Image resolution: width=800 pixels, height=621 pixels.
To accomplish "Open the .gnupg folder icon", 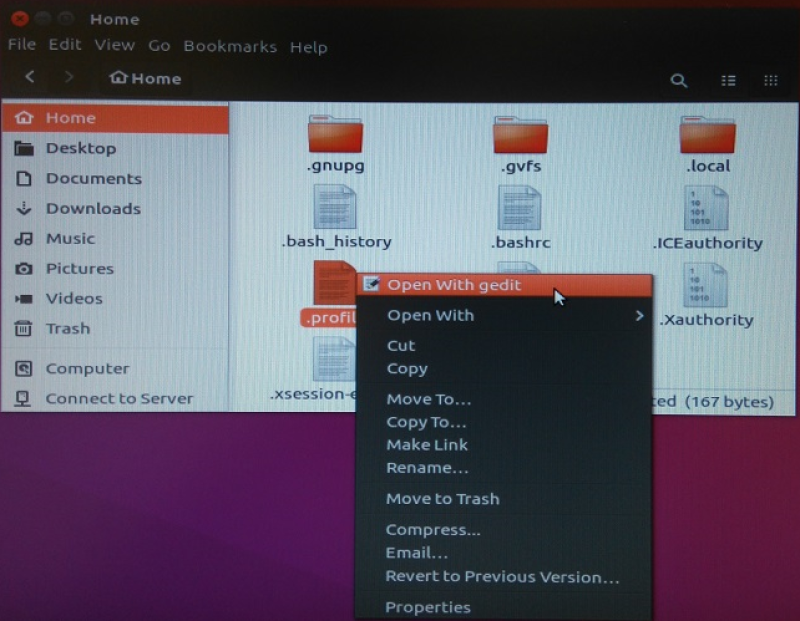I will 335,134.
